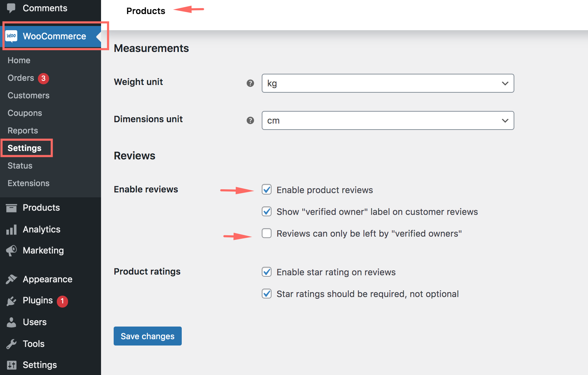Disable star rating on reviews checkbox

pyautogui.click(x=267, y=272)
